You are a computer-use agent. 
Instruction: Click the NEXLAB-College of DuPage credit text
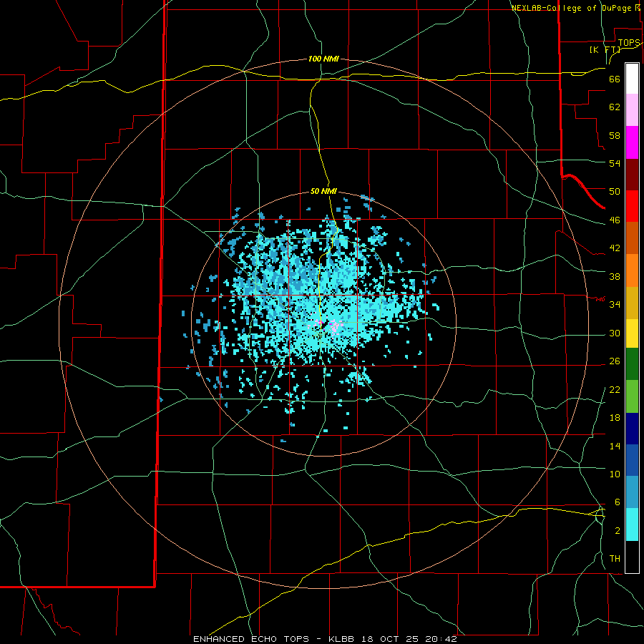tap(571, 8)
